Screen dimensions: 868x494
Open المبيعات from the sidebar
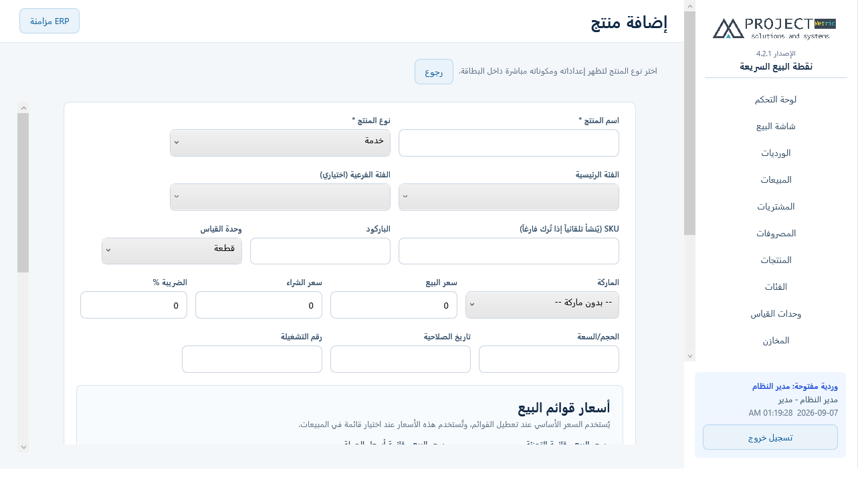click(776, 179)
